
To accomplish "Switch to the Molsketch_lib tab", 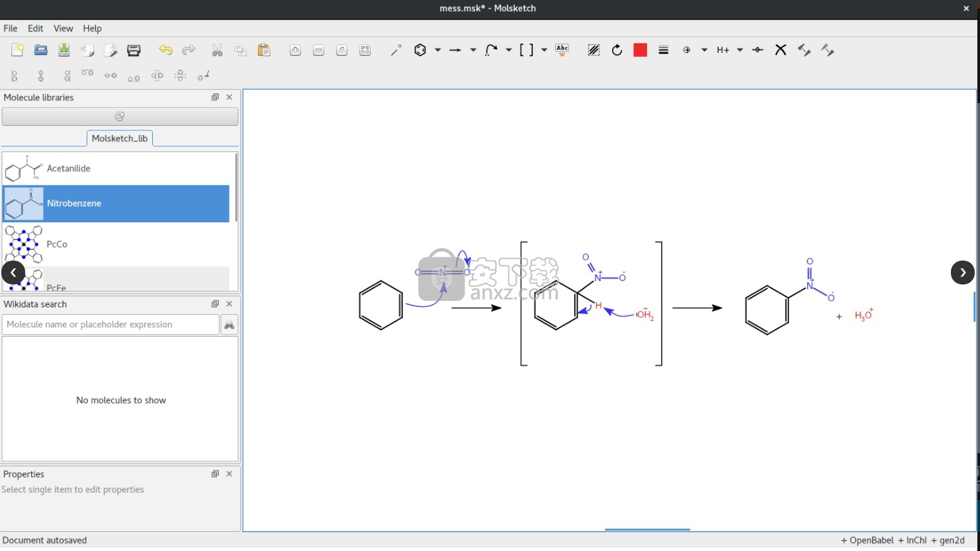I will 120,138.
